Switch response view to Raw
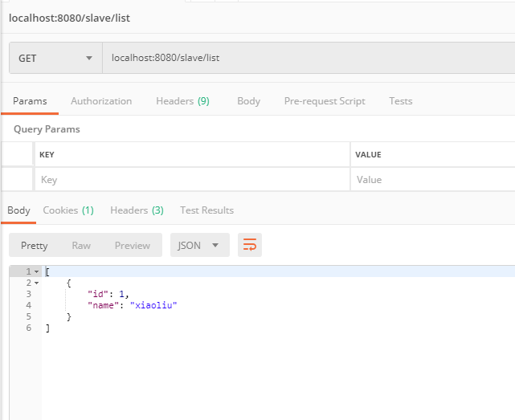The height and width of the screenshot is (420, 515). pyautogui.click(x=81, y=246)
